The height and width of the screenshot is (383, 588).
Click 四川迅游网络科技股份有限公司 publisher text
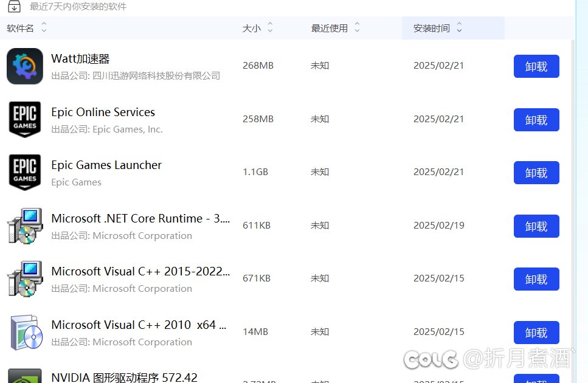point(156,76)
